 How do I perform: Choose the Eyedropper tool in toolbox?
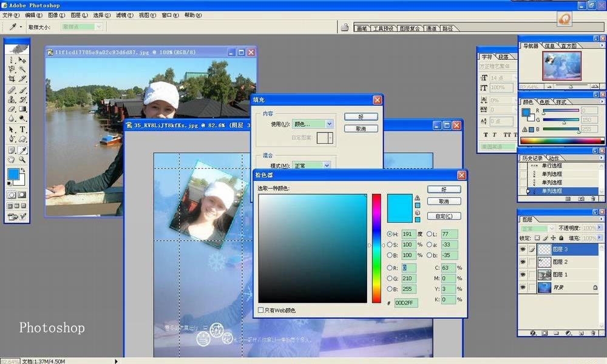[23, 150]
